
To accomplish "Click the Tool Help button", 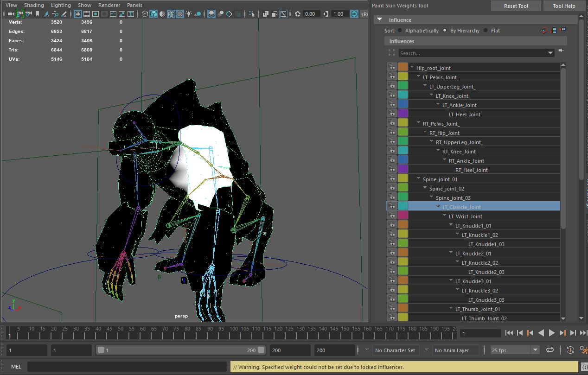I will [x=564, y=6].
